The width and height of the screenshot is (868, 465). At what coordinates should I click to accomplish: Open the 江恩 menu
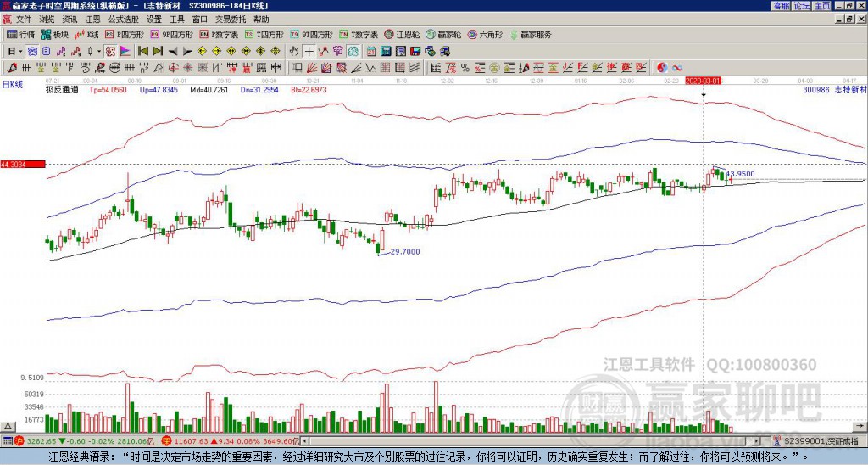click(92, 20)
